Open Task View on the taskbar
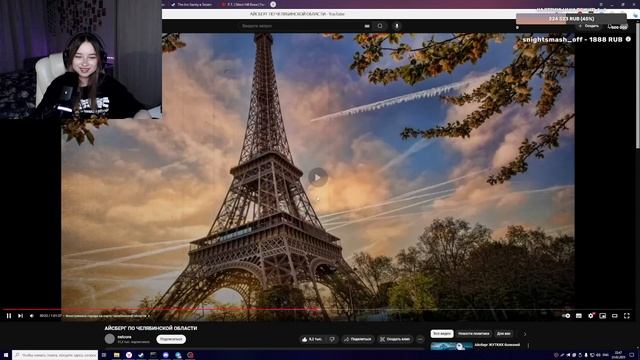This screenshot has width=640, height=360. (104, 355)
